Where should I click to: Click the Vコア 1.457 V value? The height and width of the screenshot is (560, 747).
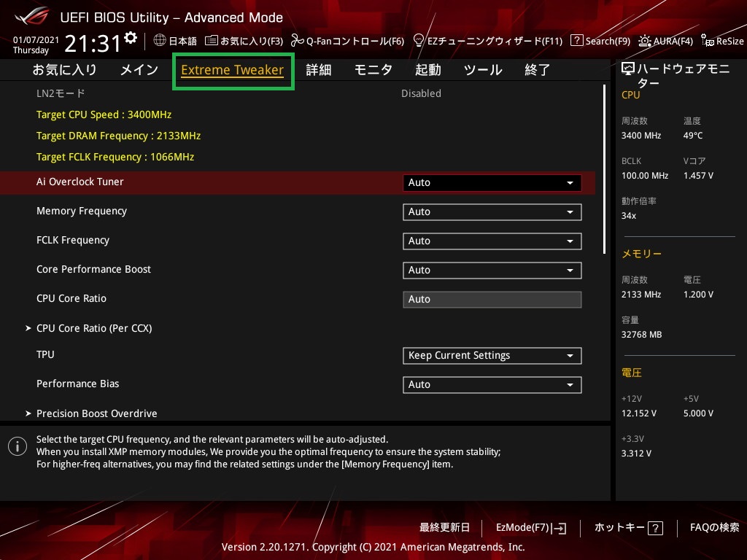pos(698,176)
